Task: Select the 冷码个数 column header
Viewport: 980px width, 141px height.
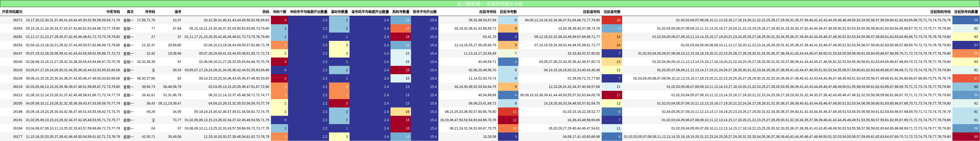Action: (280, 12)
